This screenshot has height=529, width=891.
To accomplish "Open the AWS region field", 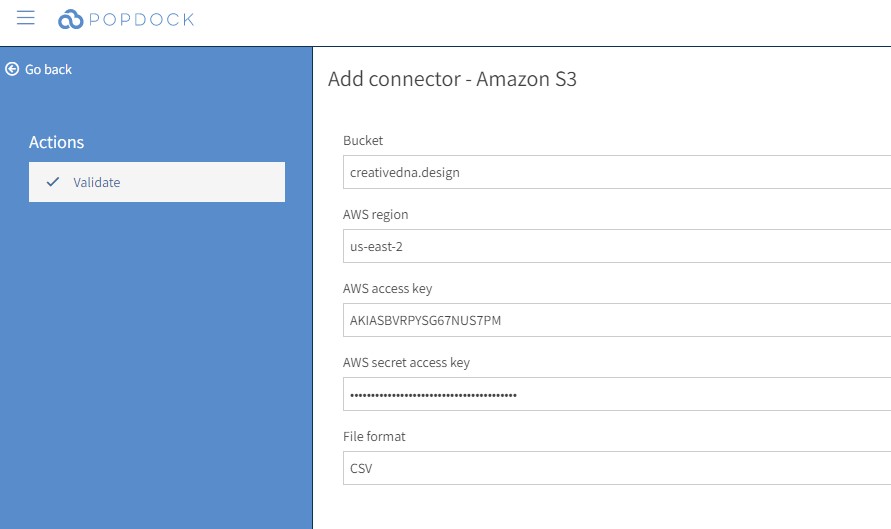I will pyautogui.click(x=617, y=246).
